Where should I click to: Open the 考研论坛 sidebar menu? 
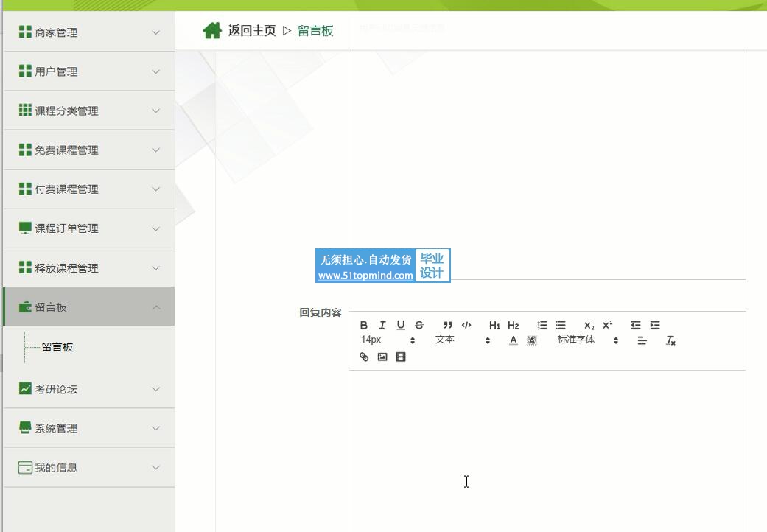(88, 389)
